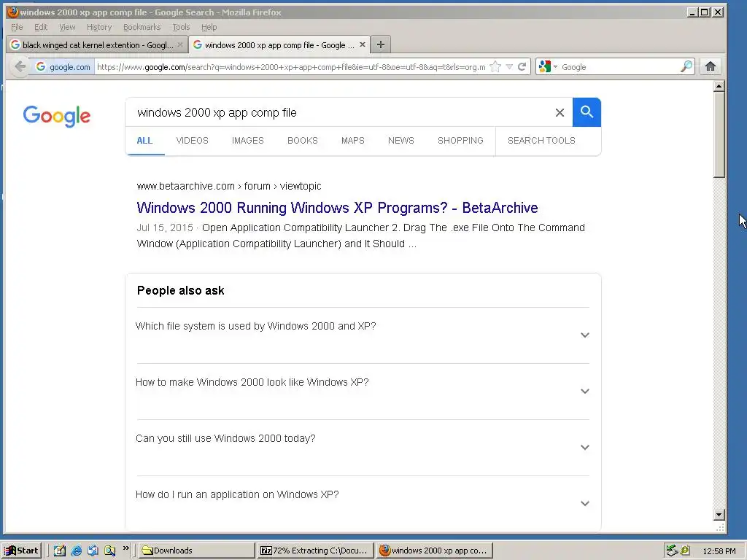The height and width of the screenshot is (560, 747).
Task: Switch to the Downloads taskbar window
Action: (196, 551)
